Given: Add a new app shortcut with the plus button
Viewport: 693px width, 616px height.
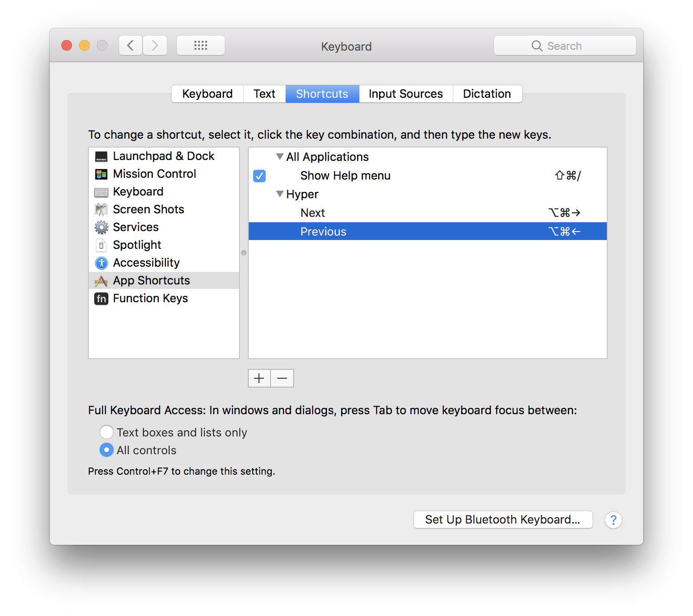Looking at the screenshot, I should coord(259,378).
